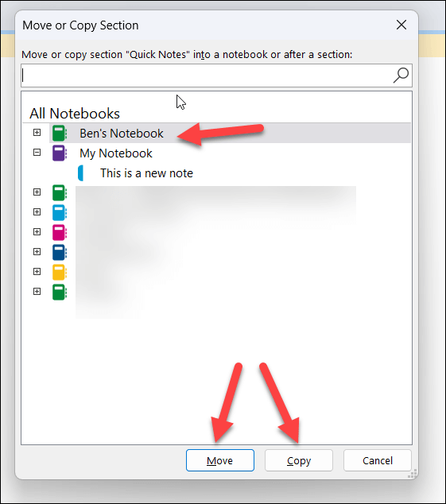Image resolution: width=446 pixels, height=504 pixels.
Task: Select the pink notebook icon
Action: 60,232
